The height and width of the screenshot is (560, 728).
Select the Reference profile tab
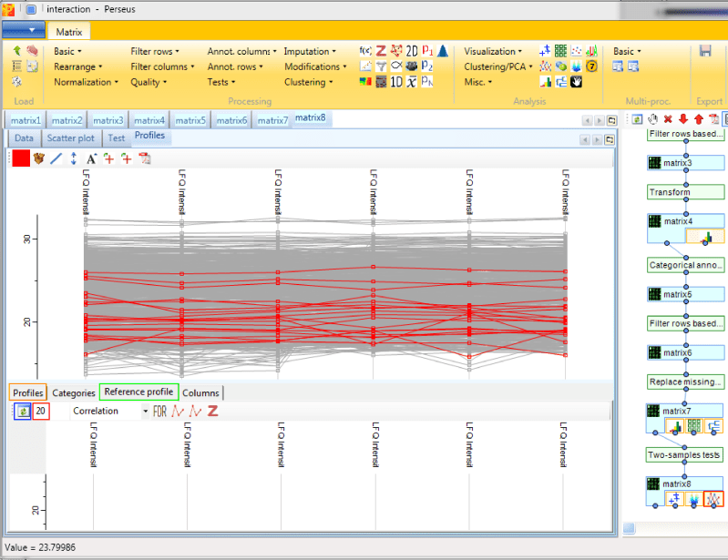coord(138,392)
